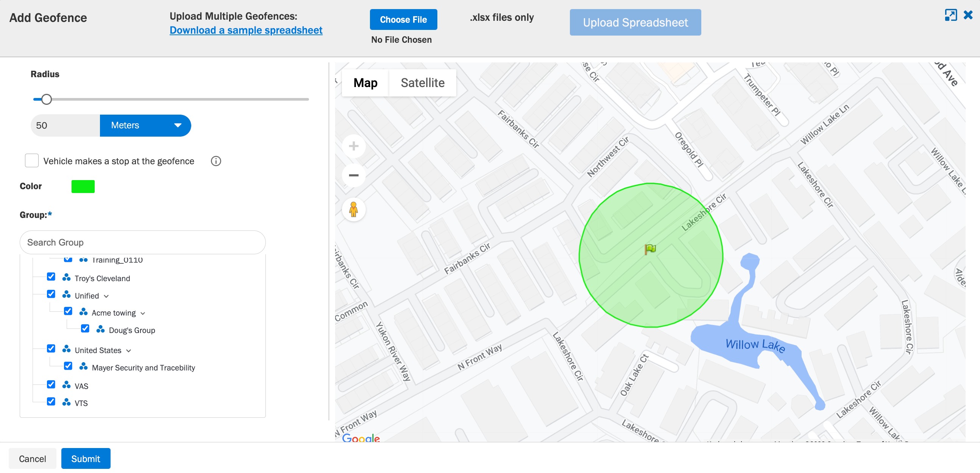Click the VTS group icon
This screenshot has width=980, height=473.
tap(66, 403)
